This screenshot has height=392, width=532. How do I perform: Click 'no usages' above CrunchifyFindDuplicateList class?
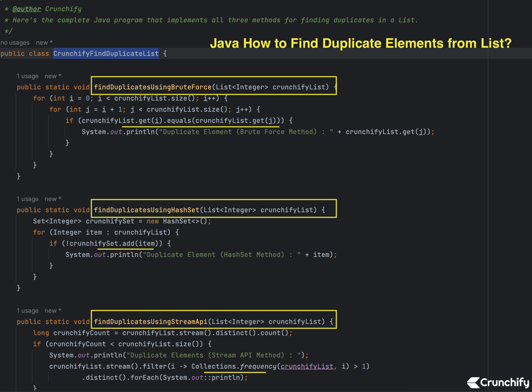click(15, 42)
